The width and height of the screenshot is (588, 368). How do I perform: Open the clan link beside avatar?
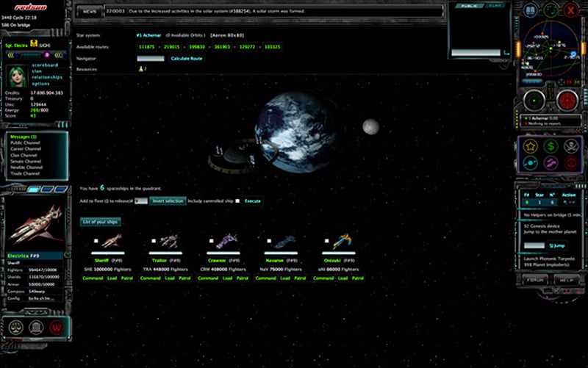click(x=37, y=71)
